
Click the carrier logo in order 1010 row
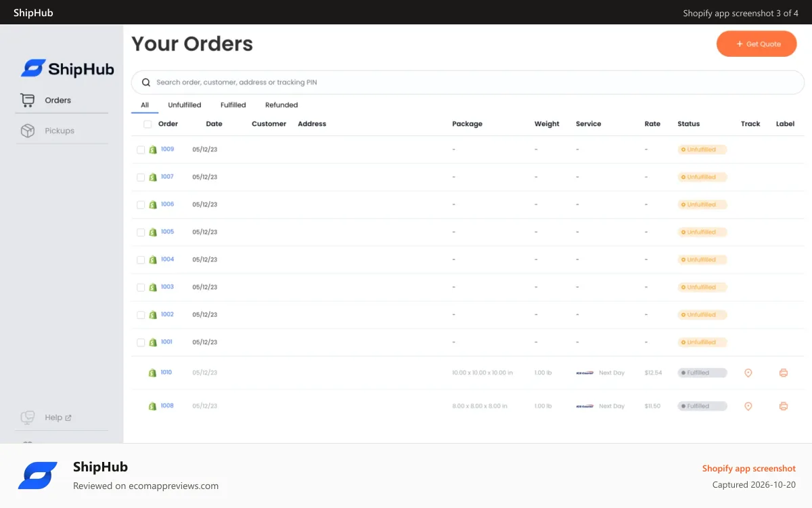[x=585, y=373]
